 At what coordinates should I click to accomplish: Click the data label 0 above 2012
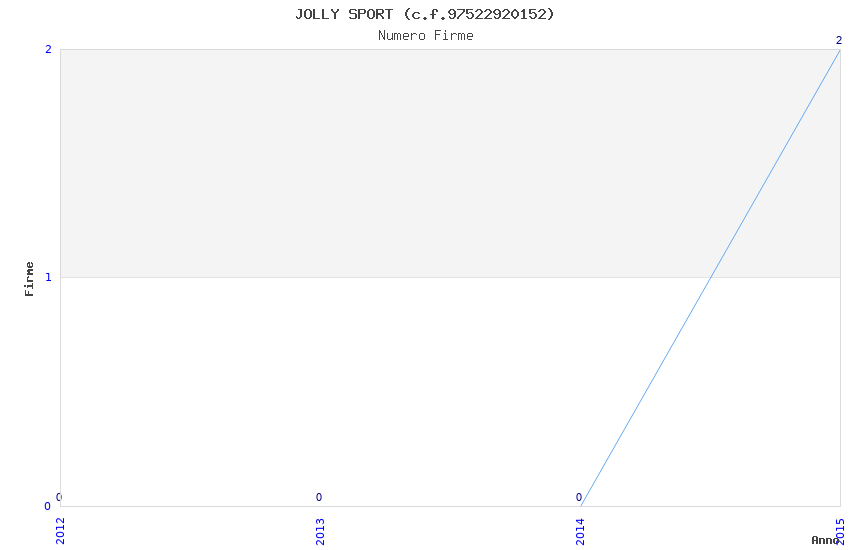59,497
